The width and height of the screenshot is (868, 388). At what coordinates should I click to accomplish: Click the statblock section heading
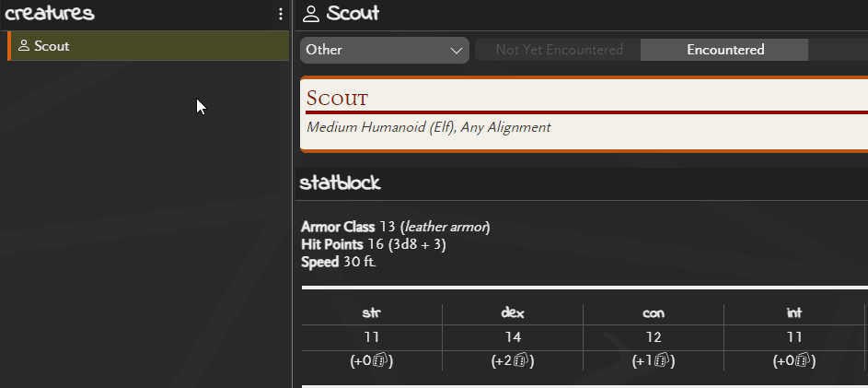tap(340, 183)
